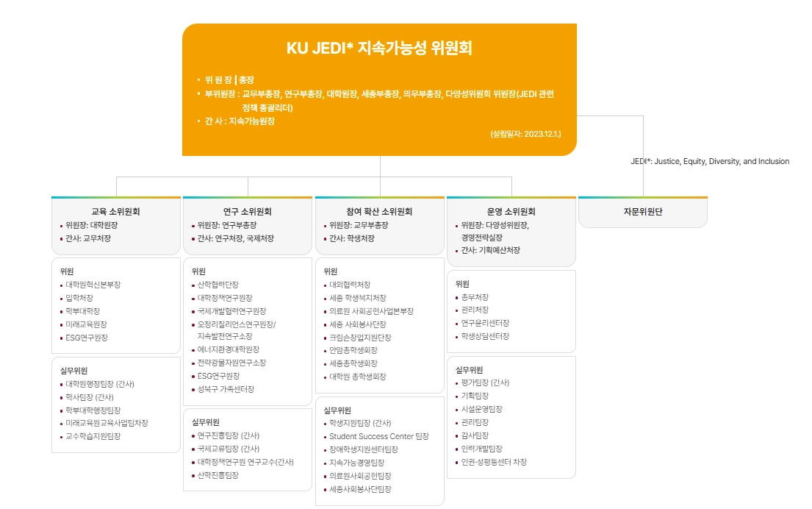Screen dimensions: 812x509
Task: Select '관리처장'
Action: click(475, 310)
